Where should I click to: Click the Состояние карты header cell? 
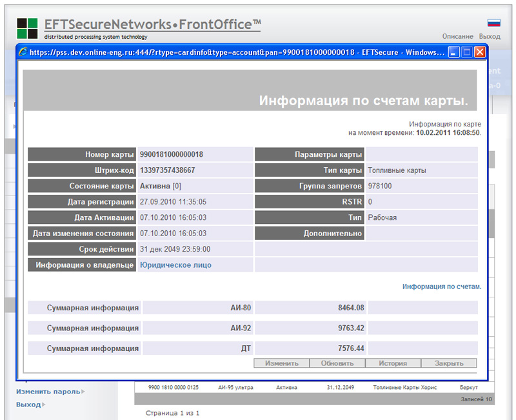[x=82, y=186]
